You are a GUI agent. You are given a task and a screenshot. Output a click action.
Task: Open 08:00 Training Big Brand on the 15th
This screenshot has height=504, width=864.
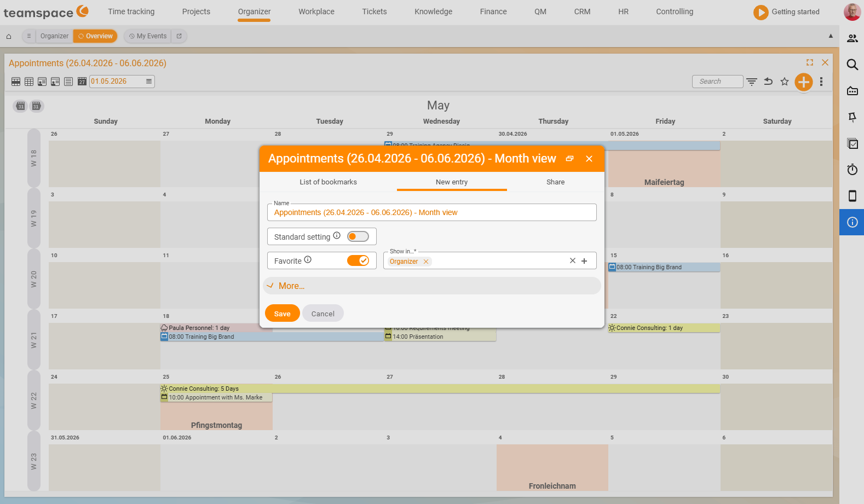point(664,268)
